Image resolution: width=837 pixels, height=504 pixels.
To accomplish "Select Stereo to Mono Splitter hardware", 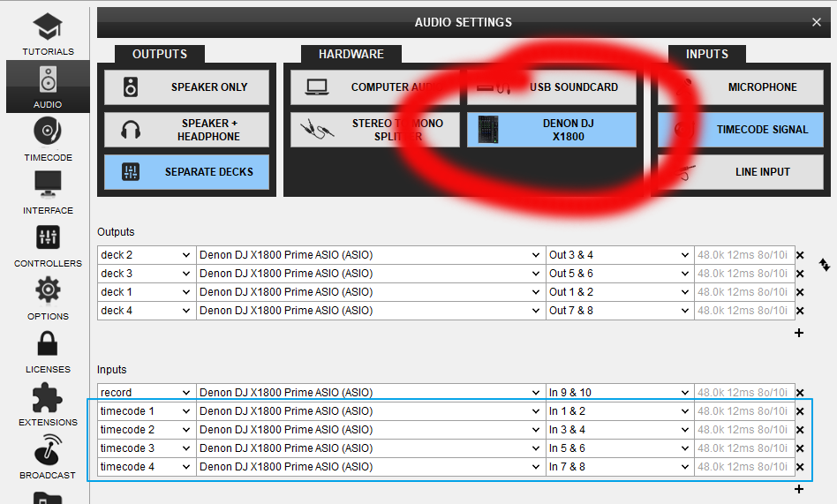I will (x=374, y=130).
